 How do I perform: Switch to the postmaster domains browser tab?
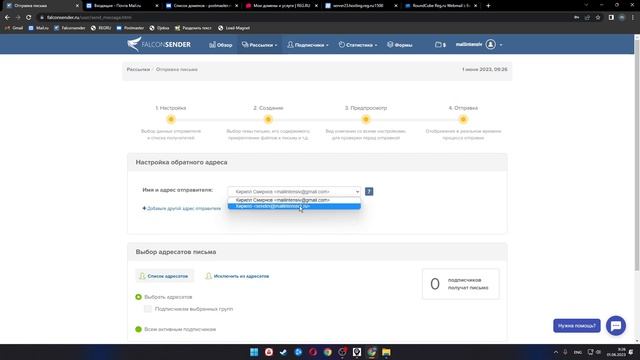tap(201, 6)
